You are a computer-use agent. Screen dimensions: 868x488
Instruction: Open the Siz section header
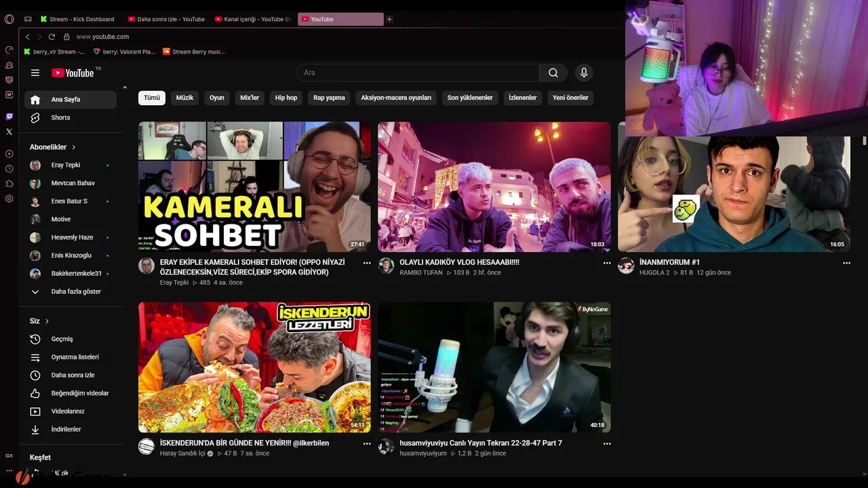39,321
